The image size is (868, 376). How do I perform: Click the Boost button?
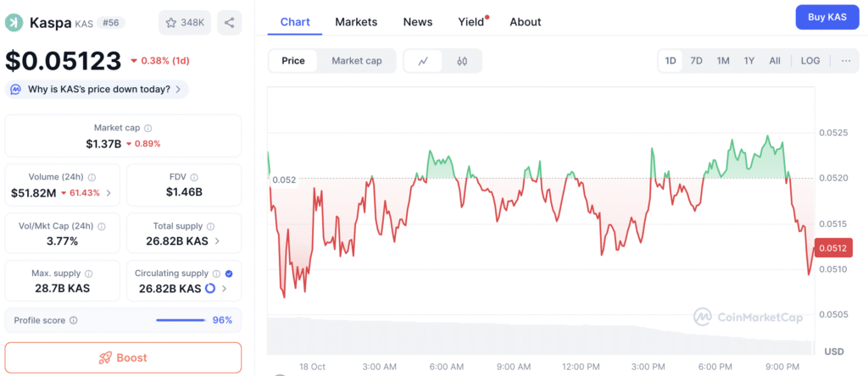123,357
